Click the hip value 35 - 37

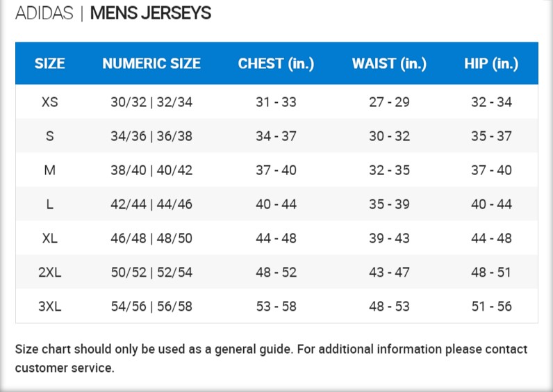click(491, 136)
